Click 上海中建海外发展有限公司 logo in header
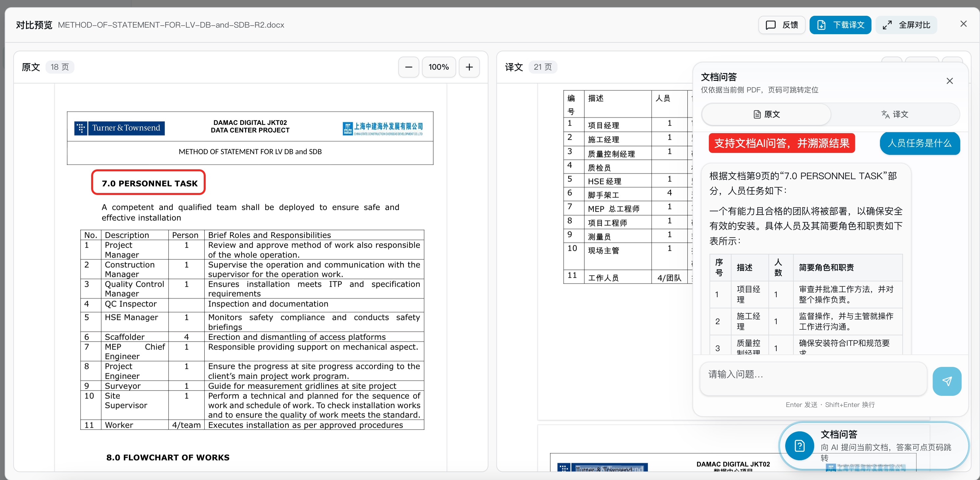This screenshot has height=480, width=980. tap(382, 129)
